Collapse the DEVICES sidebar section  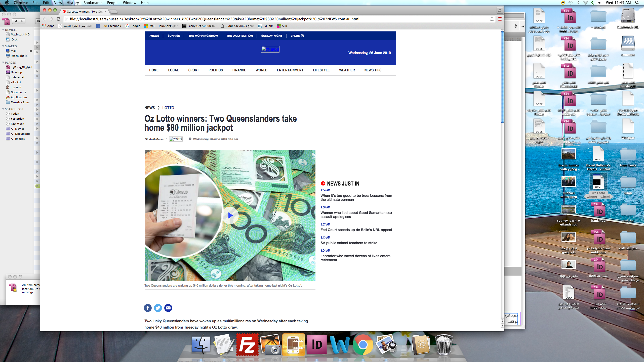click(3, 30)
